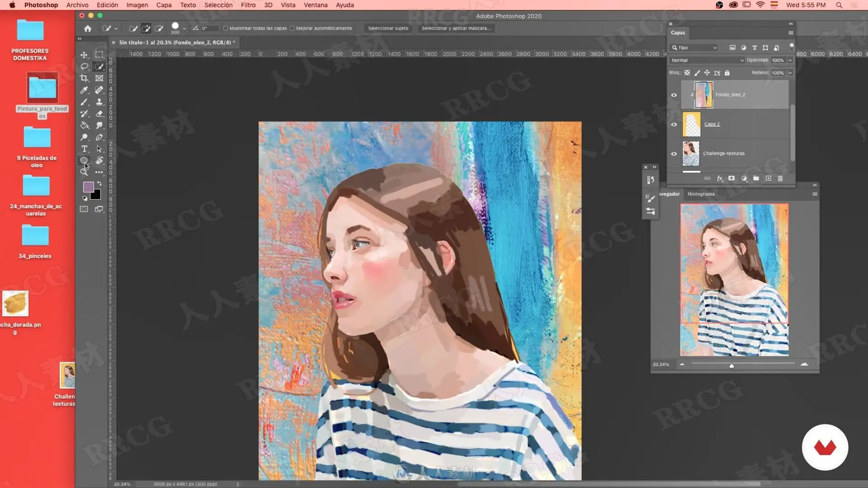The width and height of the screenshot is (868, 488).
Task: Select the Clone Stamp tool
Action: pos(99,102)
